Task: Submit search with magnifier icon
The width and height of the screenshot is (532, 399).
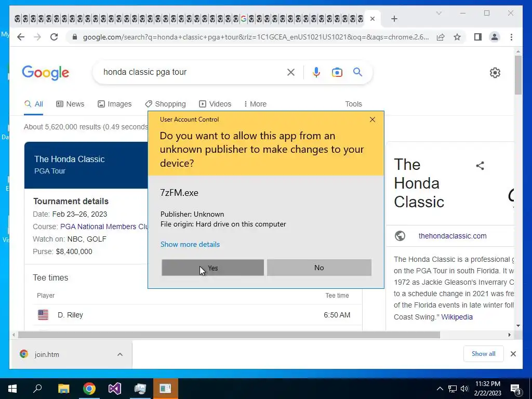Action: click(x=357, y=72)
